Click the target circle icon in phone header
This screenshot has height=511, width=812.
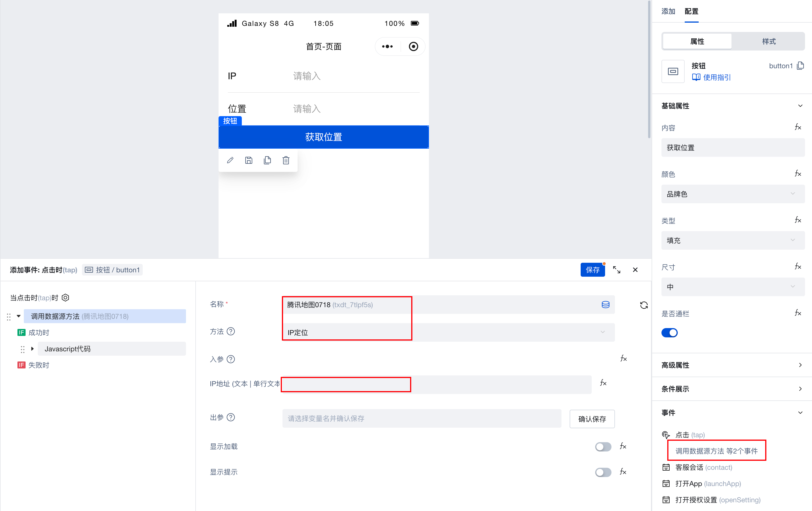tap(414, 46)
